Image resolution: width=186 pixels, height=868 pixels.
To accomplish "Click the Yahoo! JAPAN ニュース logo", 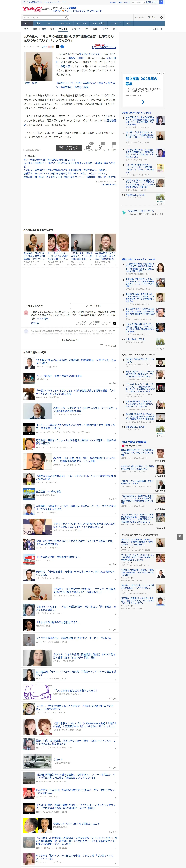I will click(37, 9).
